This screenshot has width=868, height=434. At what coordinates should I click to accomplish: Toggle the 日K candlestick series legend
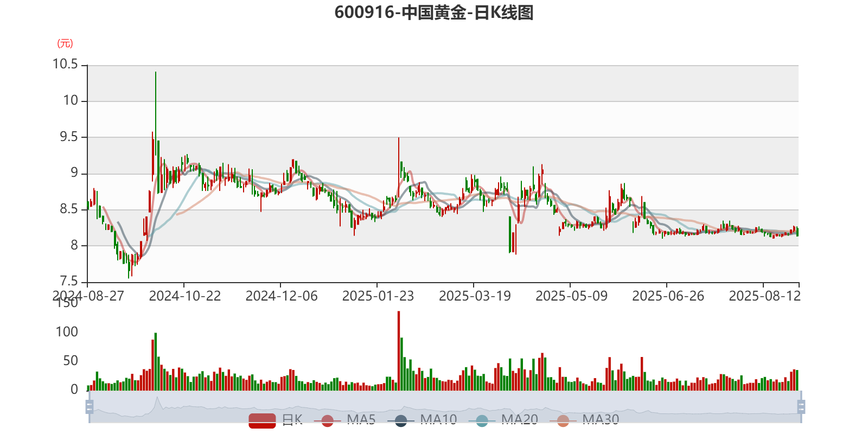click(276, 420)
